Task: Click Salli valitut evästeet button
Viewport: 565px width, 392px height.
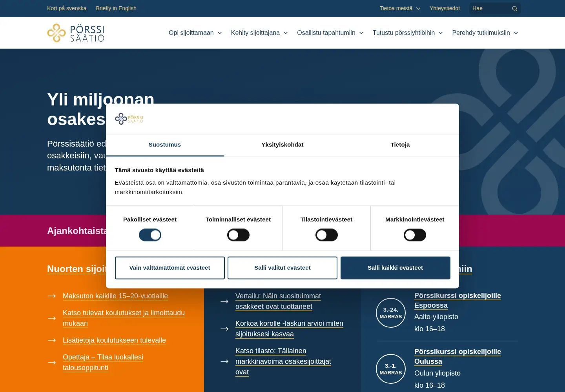Action: click(x=282, y=268)
